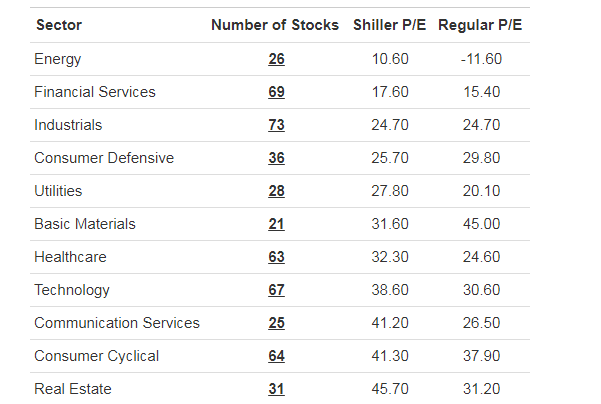Click Real Estate's Shiller P/E value 45.70
Screen dimensions: 601x404
pyautogui.click(x=390, y=389)
